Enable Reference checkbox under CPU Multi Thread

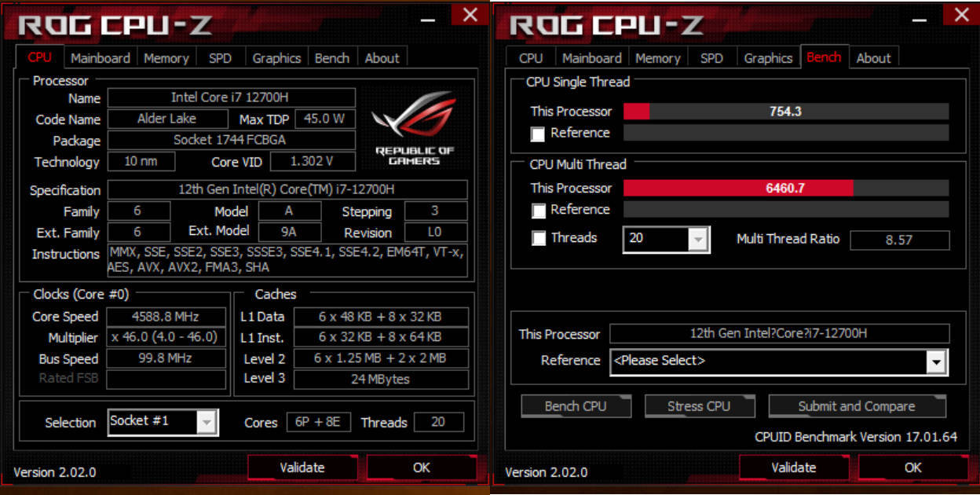pyautogui.click(x=538, y=211)
